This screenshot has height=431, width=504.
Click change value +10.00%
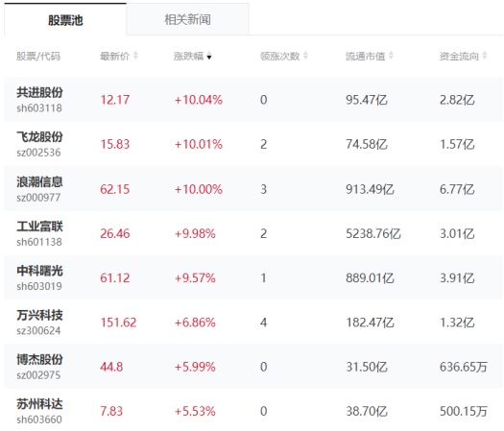tap(199, 189)
